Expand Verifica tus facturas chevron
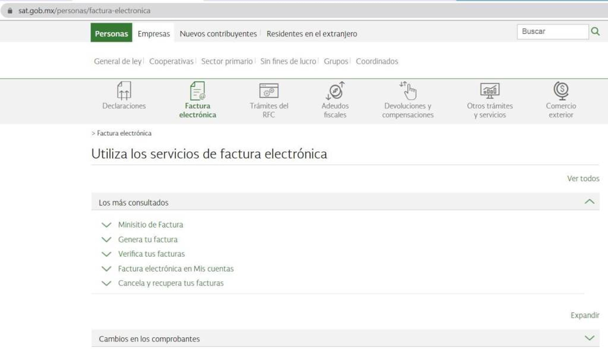 [x=106, y=254]
